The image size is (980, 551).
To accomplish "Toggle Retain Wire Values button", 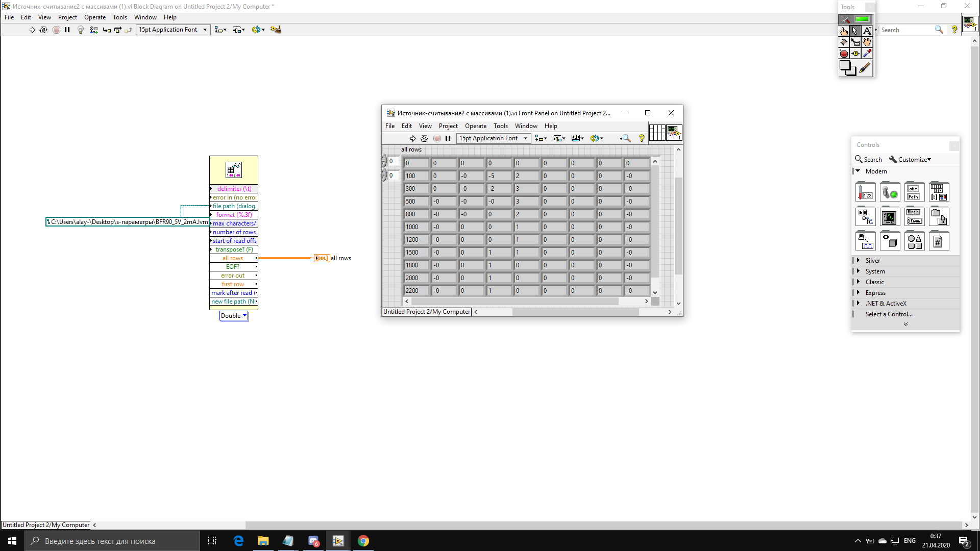I will 93,30.
